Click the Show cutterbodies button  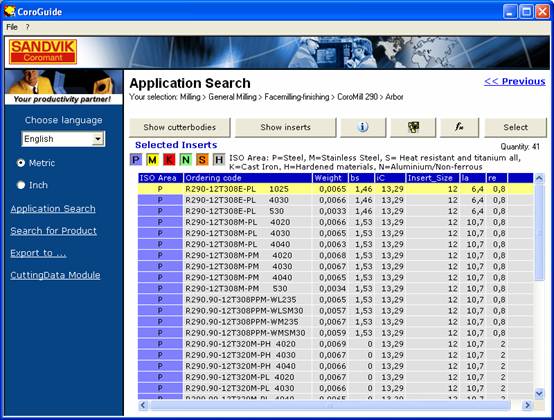tap(179, 127)
